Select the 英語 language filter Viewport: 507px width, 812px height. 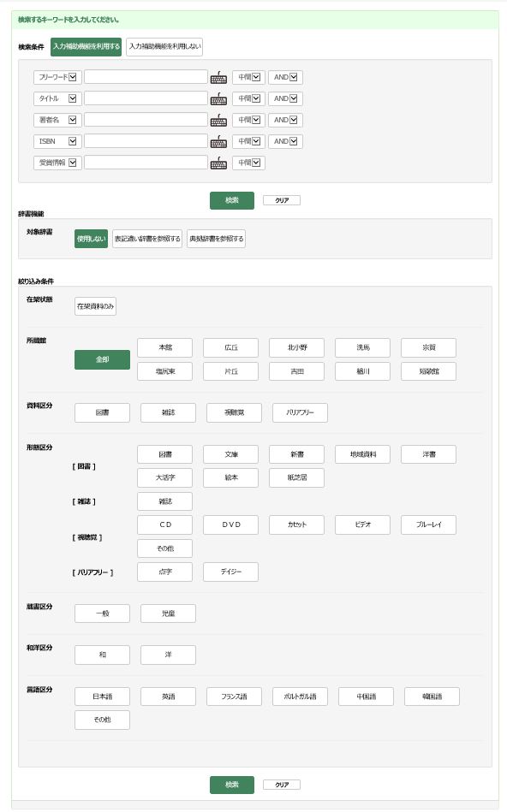pyautogui.click(x=168, y=696)
